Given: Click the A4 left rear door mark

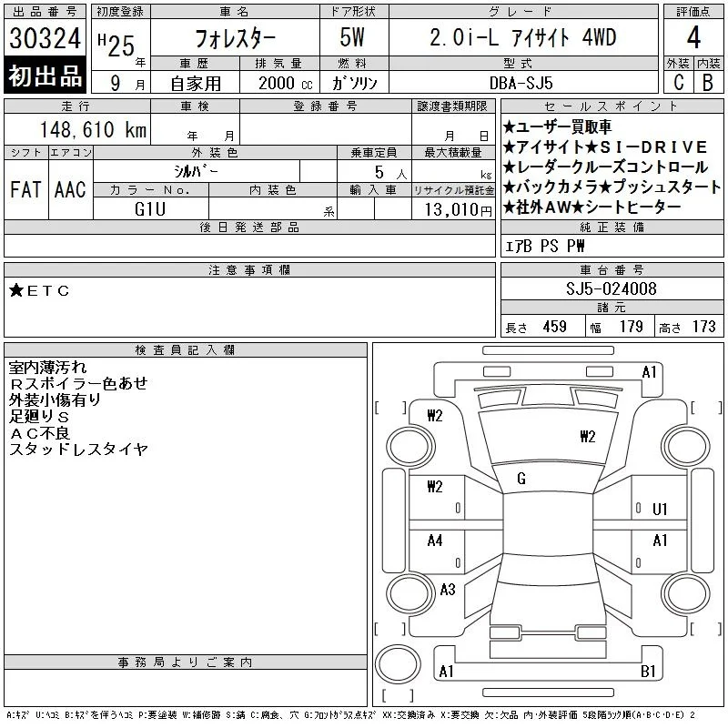Looking at the screenshot, I should [x=435, y=541].
